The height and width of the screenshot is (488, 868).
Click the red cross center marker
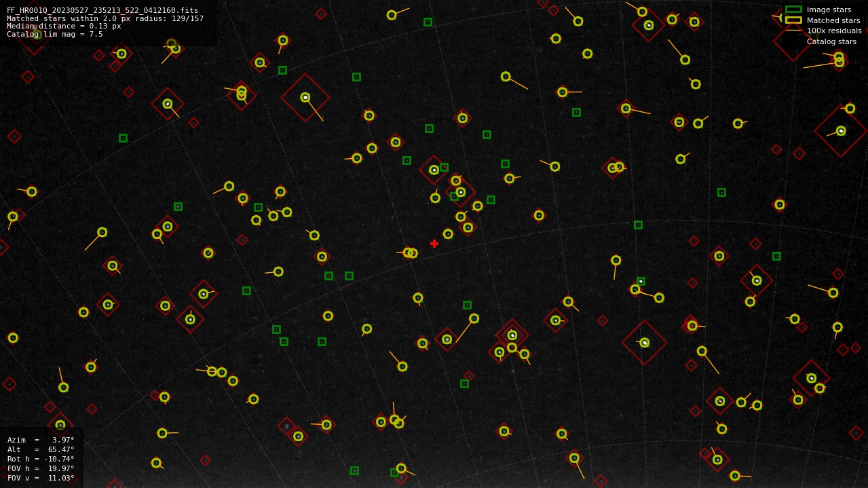434,244
